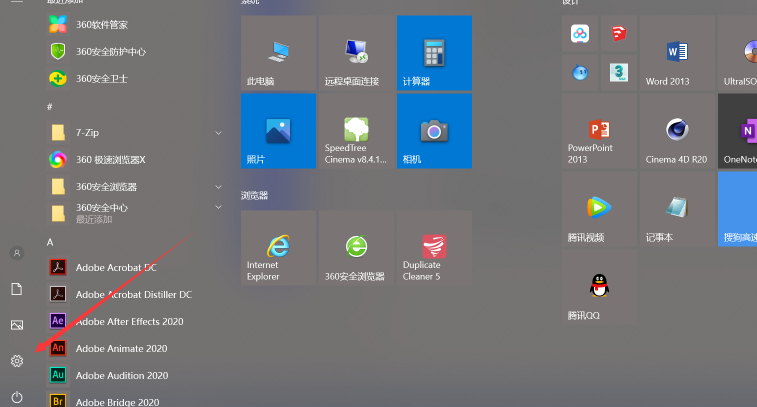Launch the Duplicate Cleaner 5 tile
The image size is (757, 407).
pos(435,248)
